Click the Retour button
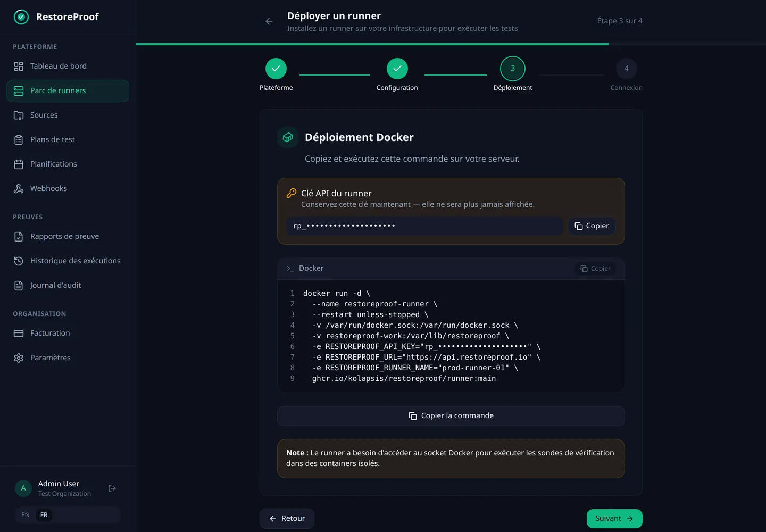 (x=287, y=519)
